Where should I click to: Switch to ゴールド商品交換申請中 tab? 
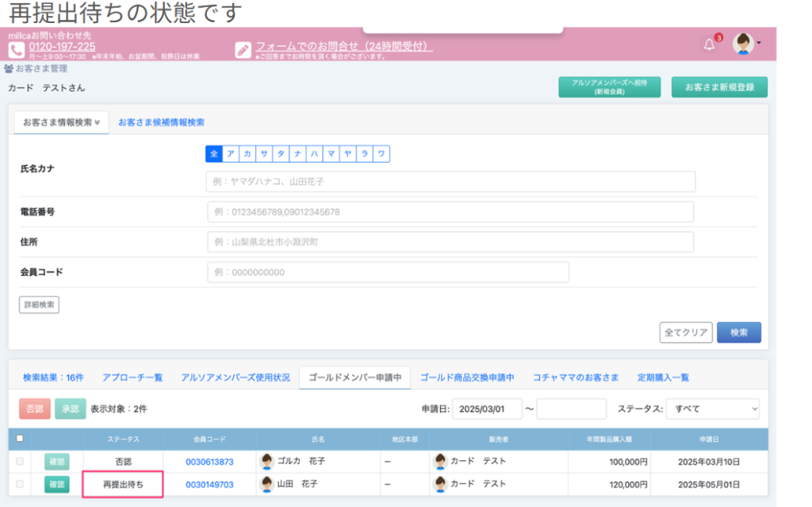[467, 378]
